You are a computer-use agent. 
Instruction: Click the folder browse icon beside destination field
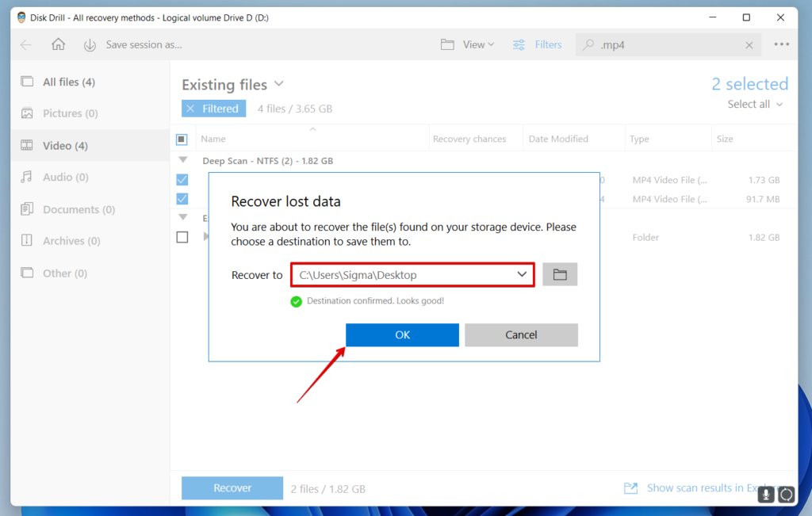[x=560, y=274]
